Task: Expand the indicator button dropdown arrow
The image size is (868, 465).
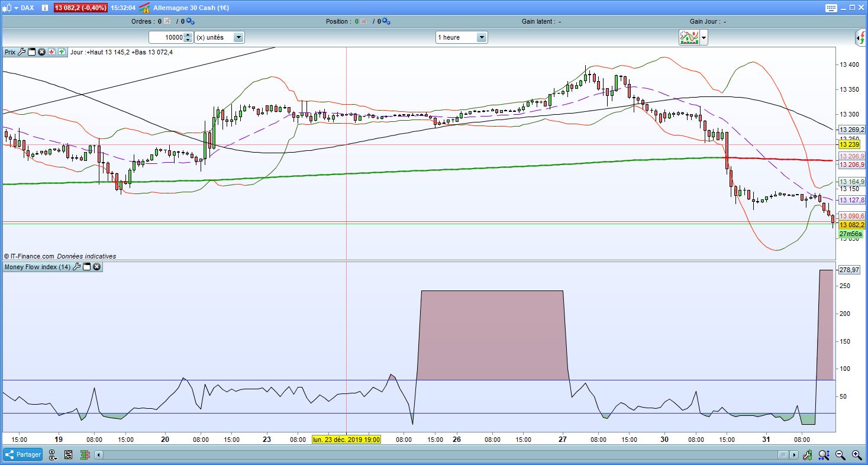Action: tap(704, 38)
